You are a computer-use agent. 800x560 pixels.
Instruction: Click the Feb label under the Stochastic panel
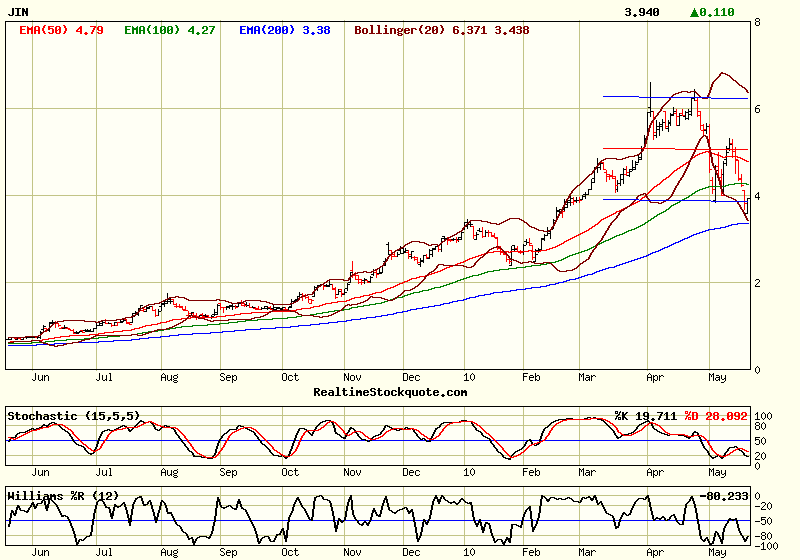(x=531, y=470)
